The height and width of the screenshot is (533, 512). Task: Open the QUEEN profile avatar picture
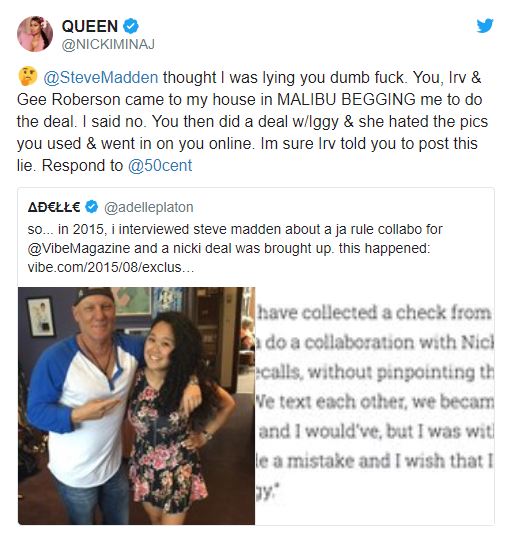click(35, 34)
